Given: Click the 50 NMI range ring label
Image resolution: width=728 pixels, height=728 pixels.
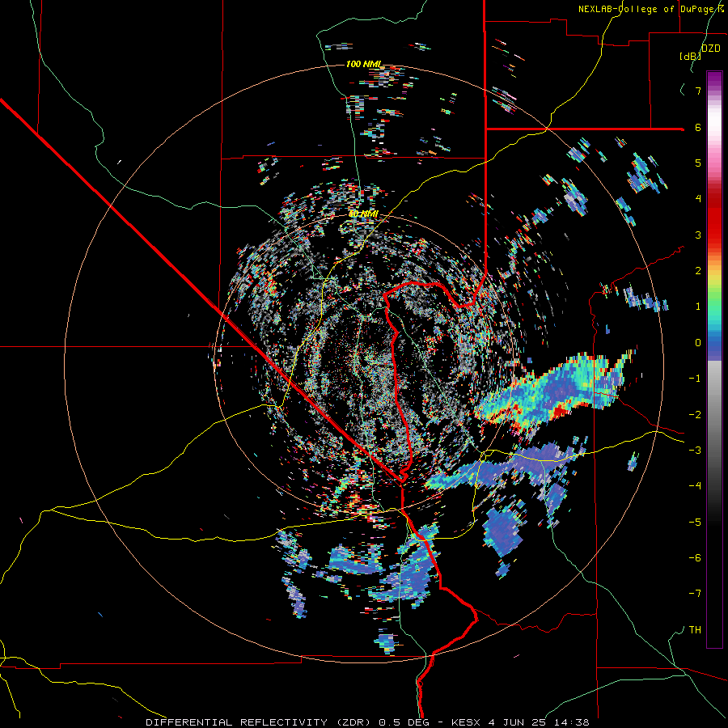Looking at the screenshot, I should [x=363, y=214].
